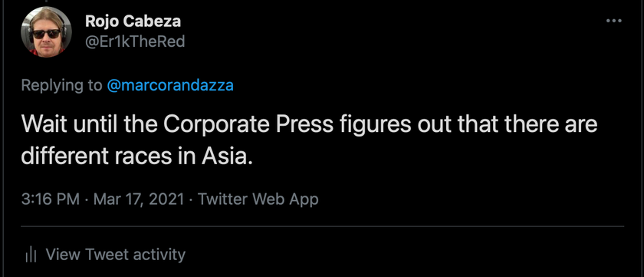Click the 3:16 PM timestamp

pos(50,200)
